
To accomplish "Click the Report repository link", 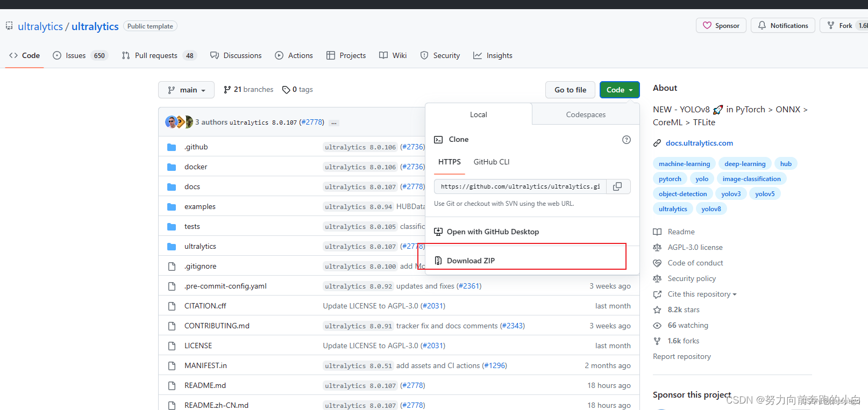I will (x=681, y=356).
